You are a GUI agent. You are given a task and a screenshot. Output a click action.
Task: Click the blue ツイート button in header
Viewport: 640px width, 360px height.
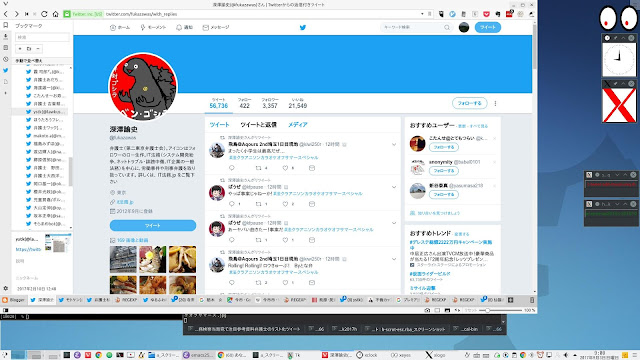488,27
